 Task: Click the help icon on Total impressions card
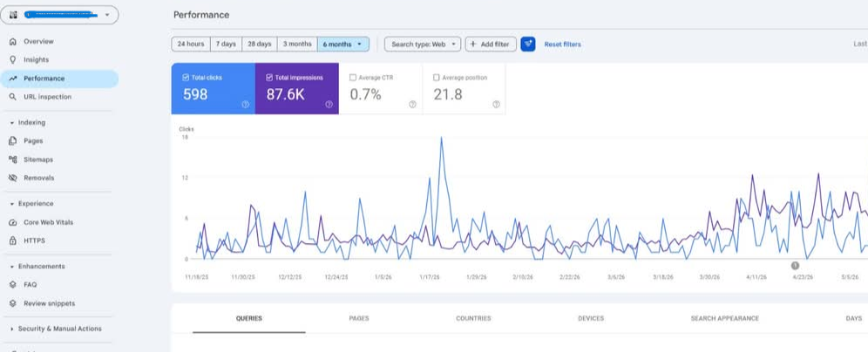pyautogui.click(x=329, y=104)
